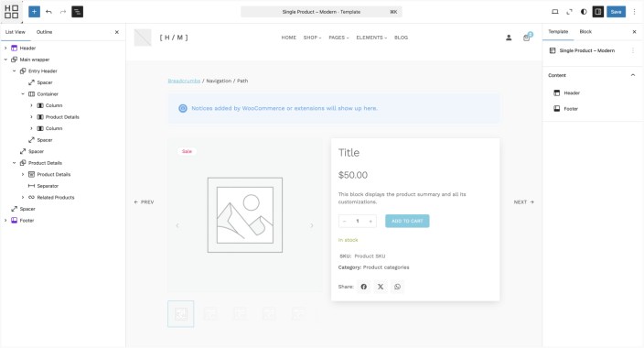Increase quantity with plus button
The width and height of the screenshot is (644, 348).
point(370,222)
